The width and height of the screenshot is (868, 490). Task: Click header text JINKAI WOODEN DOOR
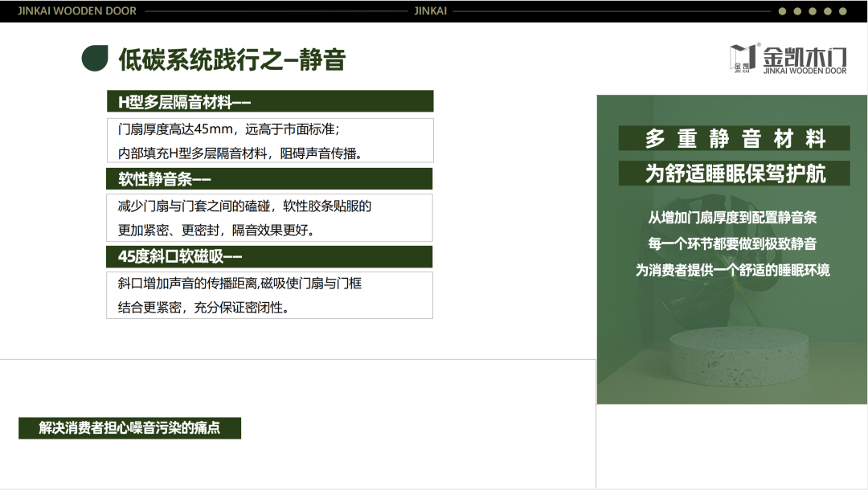(x=77, y=11)
